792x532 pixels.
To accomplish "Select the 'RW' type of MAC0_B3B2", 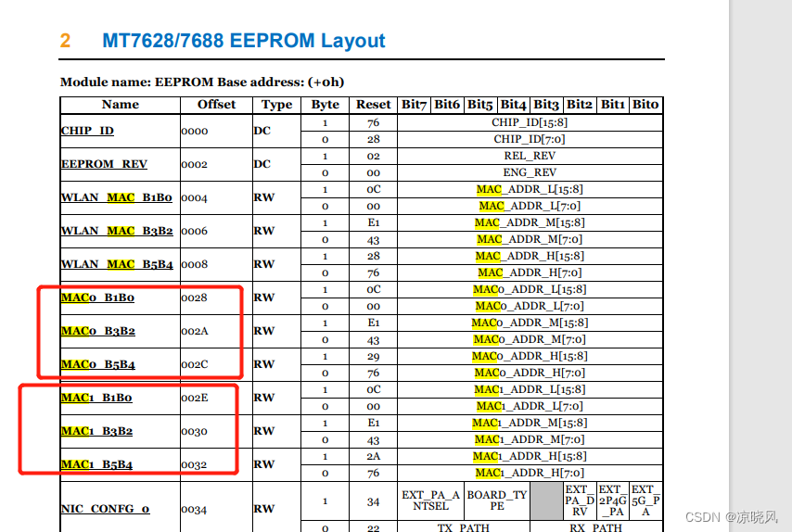I will pos(264,331).
